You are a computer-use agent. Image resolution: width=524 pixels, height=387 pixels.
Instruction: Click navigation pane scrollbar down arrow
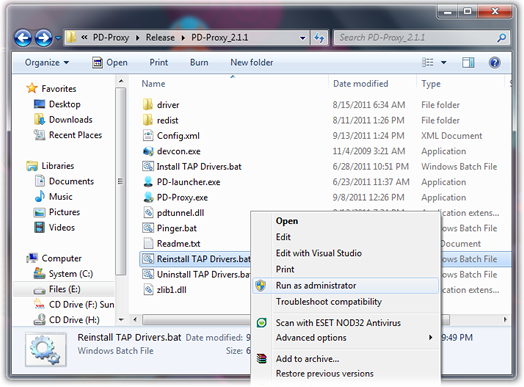121,320
